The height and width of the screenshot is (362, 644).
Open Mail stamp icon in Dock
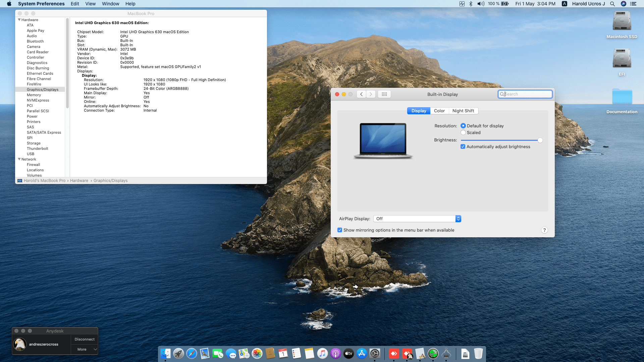[205, 353]
